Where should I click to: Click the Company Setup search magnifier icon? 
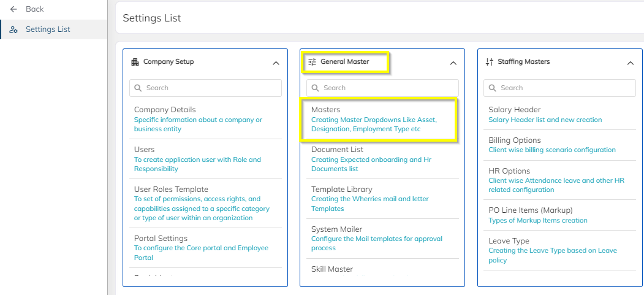138,88
